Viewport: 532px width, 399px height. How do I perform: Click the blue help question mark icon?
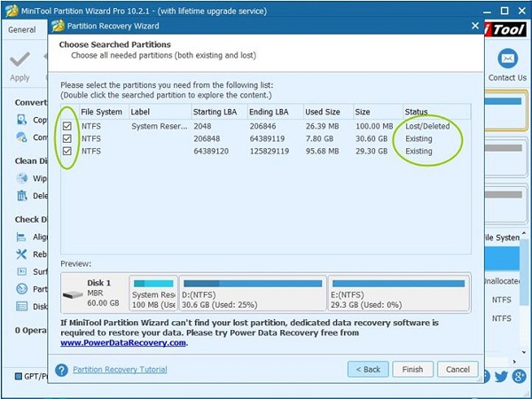61,370
